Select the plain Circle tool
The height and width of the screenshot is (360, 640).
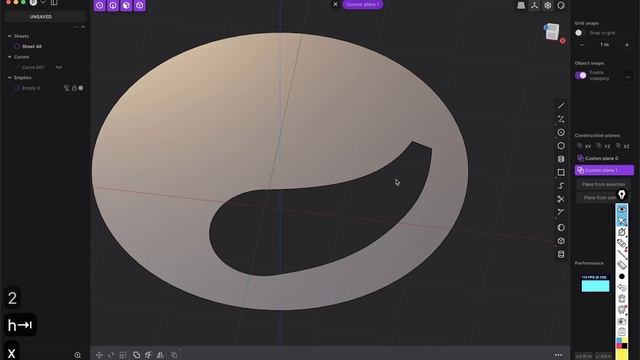tap(561, 146)
